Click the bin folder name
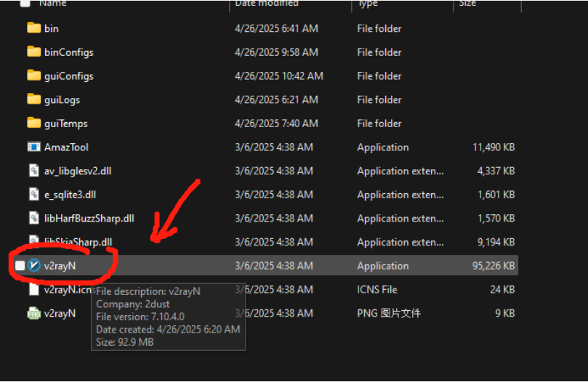The height and width of the screenshot is (382, 588). point(52,28)
